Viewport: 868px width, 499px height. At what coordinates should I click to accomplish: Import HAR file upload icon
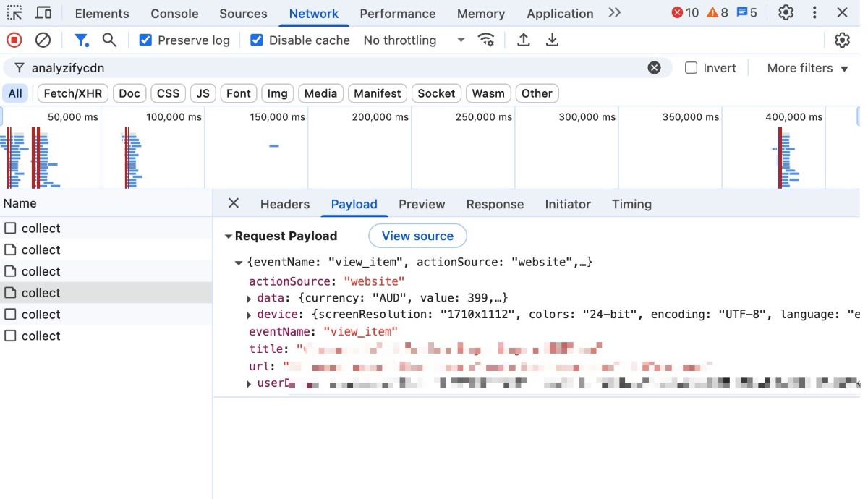[524, 40]
